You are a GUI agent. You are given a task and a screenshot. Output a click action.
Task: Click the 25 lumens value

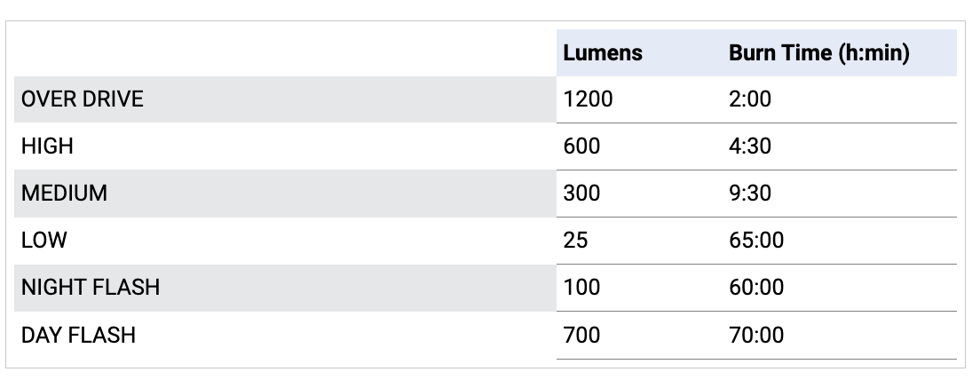coord(575,241)
